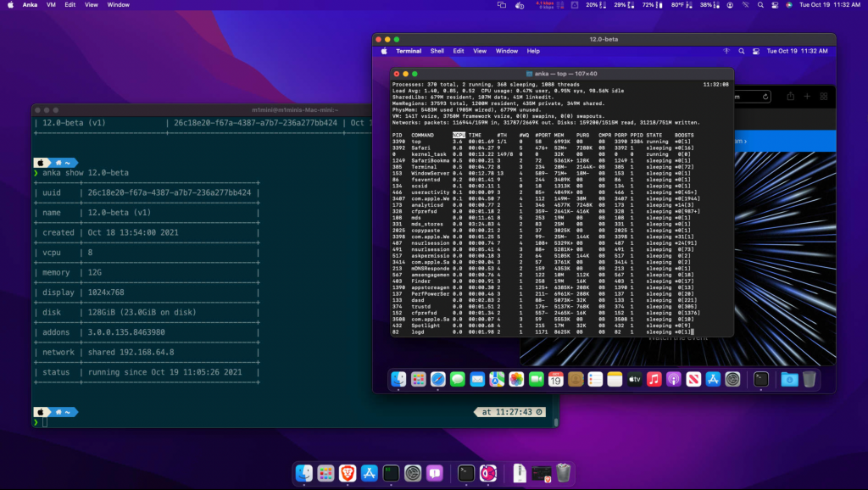This screenshot has width=868, height=490.
Task: Open System Preferences in the host dock
Action: (413, 473)
